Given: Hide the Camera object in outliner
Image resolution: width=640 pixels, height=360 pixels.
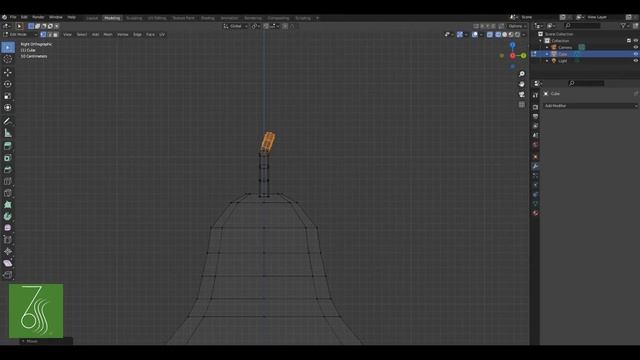Looking at the screenshot, I should pyautogui.click(x=636, y=47).
